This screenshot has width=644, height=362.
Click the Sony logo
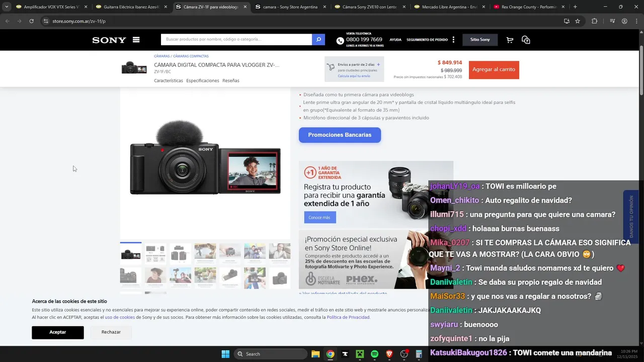109,40
